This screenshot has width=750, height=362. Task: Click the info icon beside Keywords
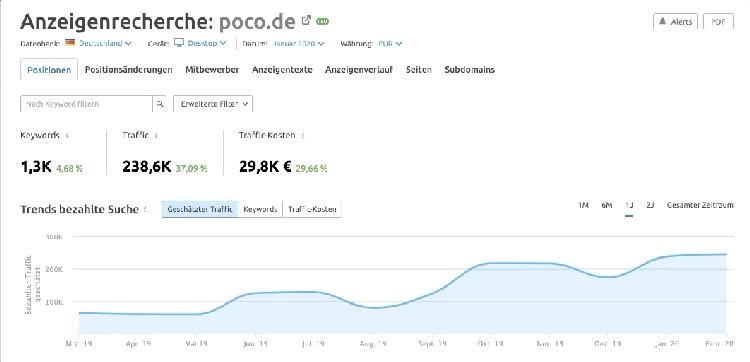(67, 136)
